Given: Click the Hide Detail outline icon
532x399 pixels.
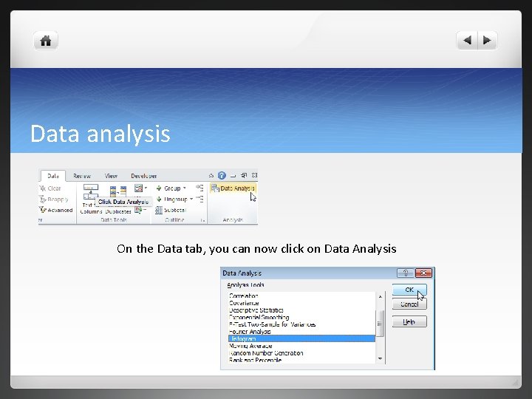Looking at the screenshot, I should coord(199,199).
